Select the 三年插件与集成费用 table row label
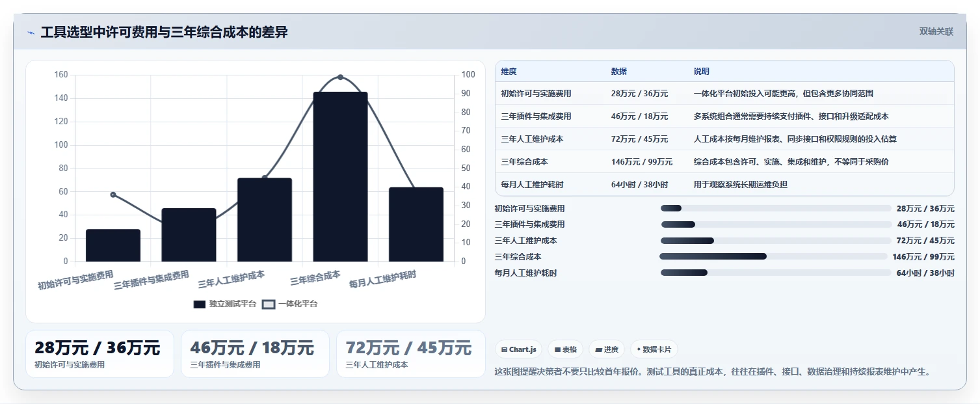This screenshot has width=980, height=404. [x=536, y=116]
